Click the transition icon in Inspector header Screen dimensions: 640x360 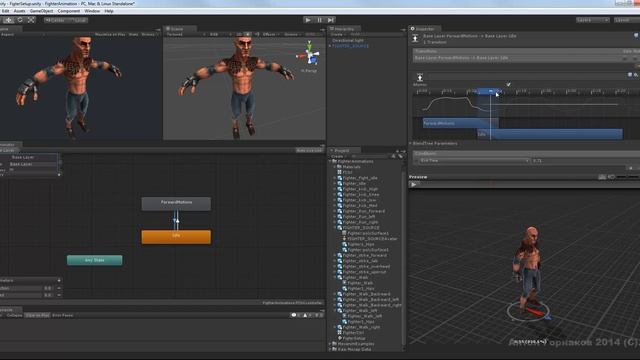tap(416, 38)
